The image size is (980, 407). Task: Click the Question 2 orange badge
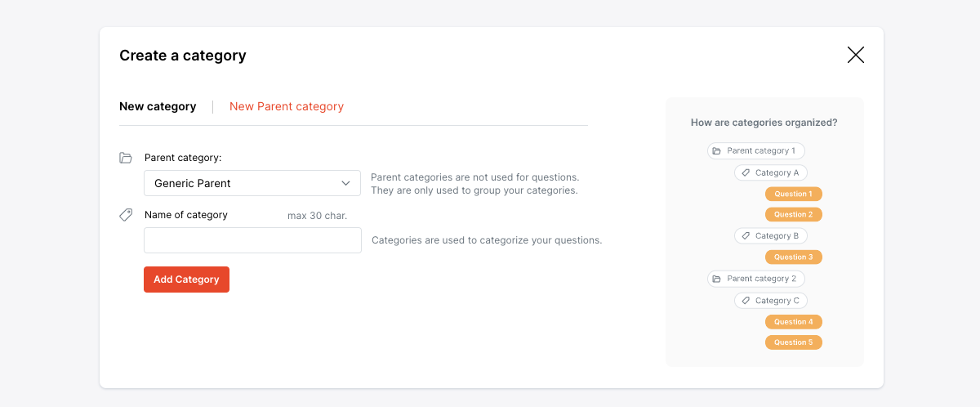[x=793, y=214]
